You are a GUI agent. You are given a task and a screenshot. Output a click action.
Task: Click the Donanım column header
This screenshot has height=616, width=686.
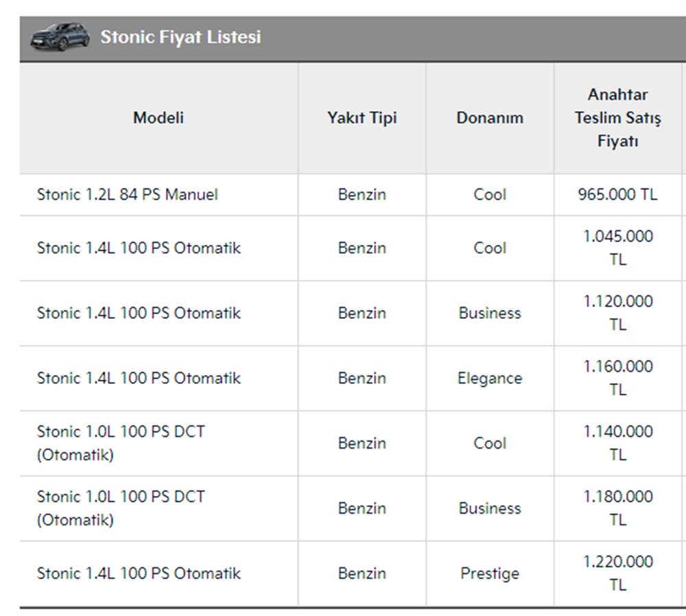490,117
